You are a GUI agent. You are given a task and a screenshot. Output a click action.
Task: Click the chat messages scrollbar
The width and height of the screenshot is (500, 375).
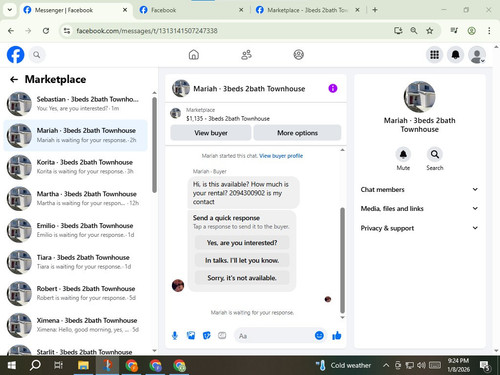coord(342,260)
